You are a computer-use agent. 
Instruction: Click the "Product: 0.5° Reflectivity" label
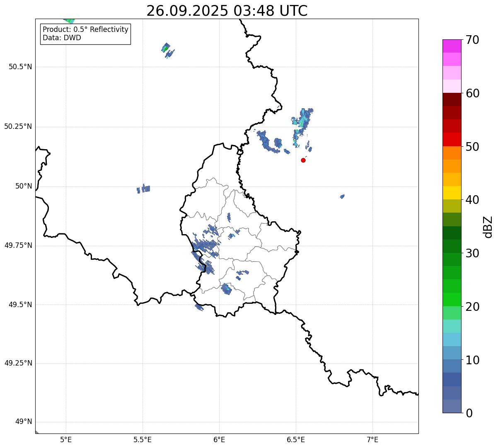(86, 29)
